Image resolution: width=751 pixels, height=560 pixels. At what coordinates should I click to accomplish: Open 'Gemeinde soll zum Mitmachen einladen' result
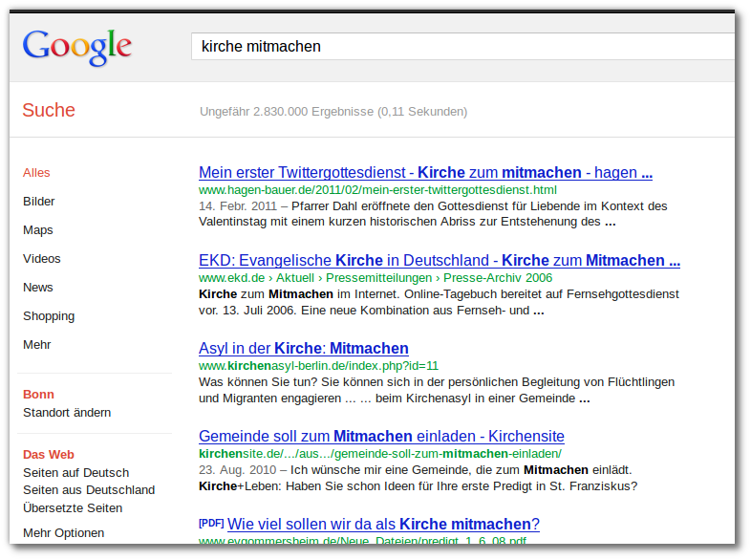[x=382, y=437]
